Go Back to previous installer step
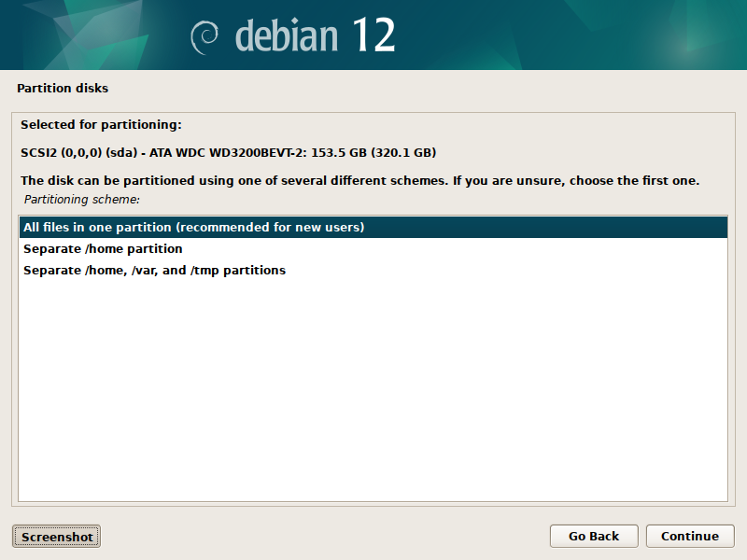This screenshot has width=747, height=560. tap(594, 536)
